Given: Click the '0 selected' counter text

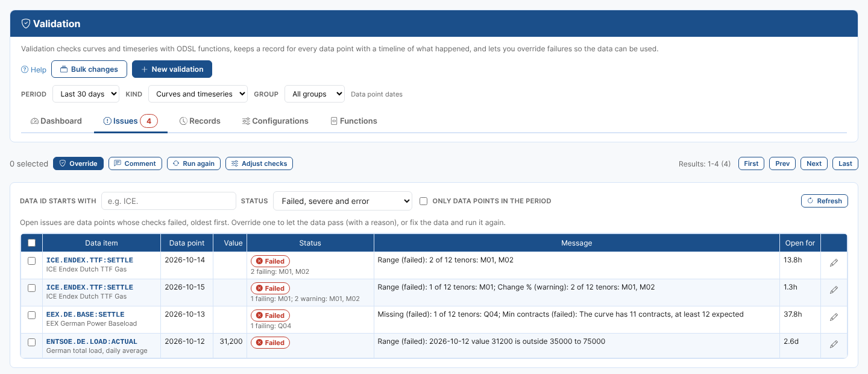Looking at the screenshot, I should [x=29, y=163].
